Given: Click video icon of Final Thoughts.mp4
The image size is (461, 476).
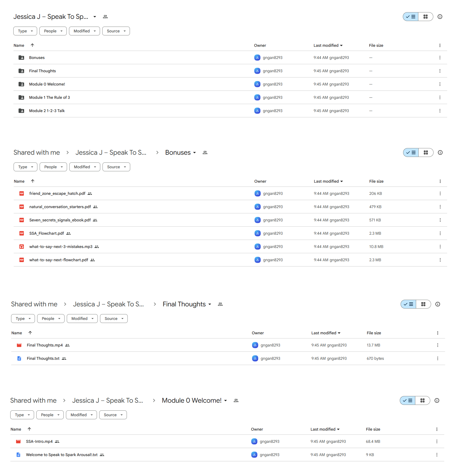Looking at the screenshot, I should pyautogui.click(x=19, y=345).
